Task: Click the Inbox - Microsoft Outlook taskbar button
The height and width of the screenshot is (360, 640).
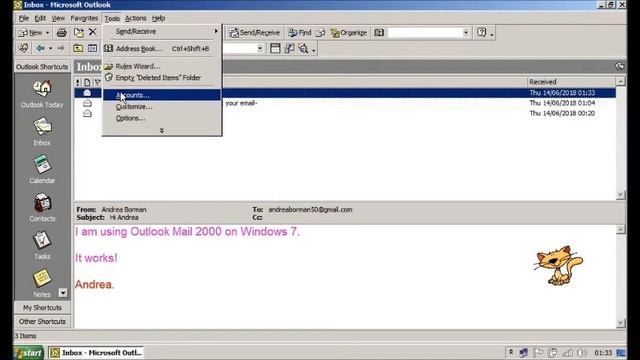Action: (x=96, y=353)
